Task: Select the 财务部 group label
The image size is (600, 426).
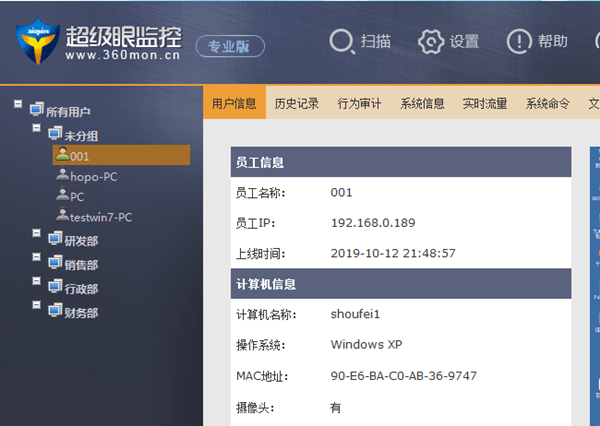Action: 81,313
